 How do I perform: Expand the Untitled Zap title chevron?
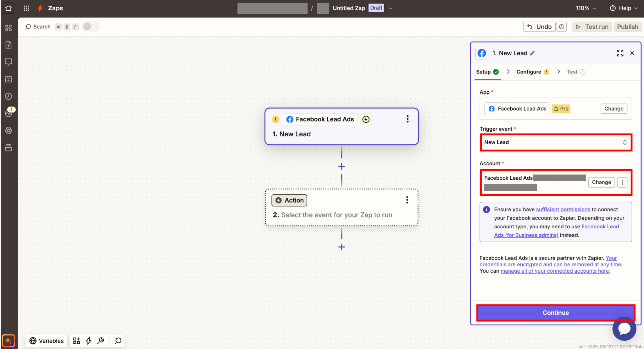click(x=391, y=8)
